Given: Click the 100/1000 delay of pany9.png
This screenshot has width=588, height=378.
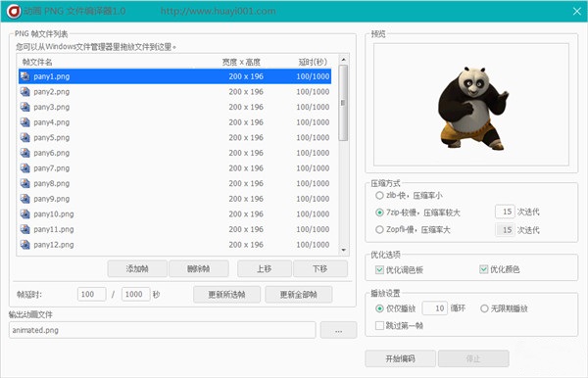Looking at the screenshot, I should [x=313, y=199].
